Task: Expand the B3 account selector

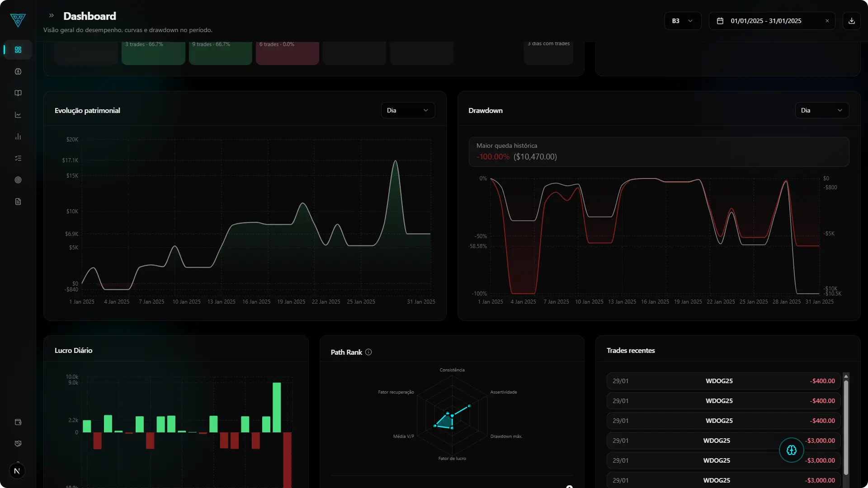Action: coord(682,21)
